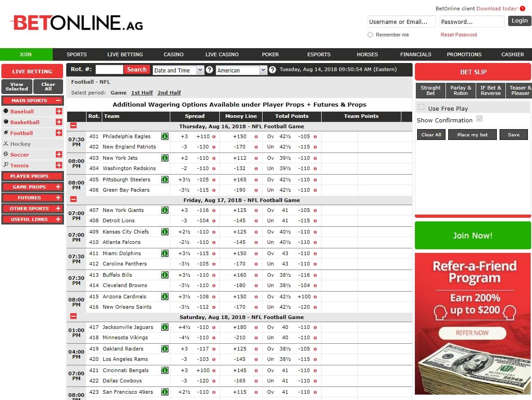This screenshot has height=400, width=532.
Task: Click the Reset Password link
Action: [x=459, y=35]
